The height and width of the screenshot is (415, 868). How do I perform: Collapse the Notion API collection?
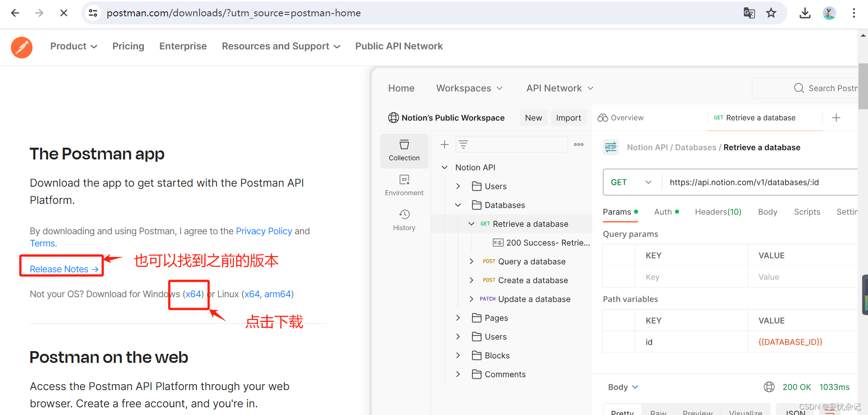(444, 167)
